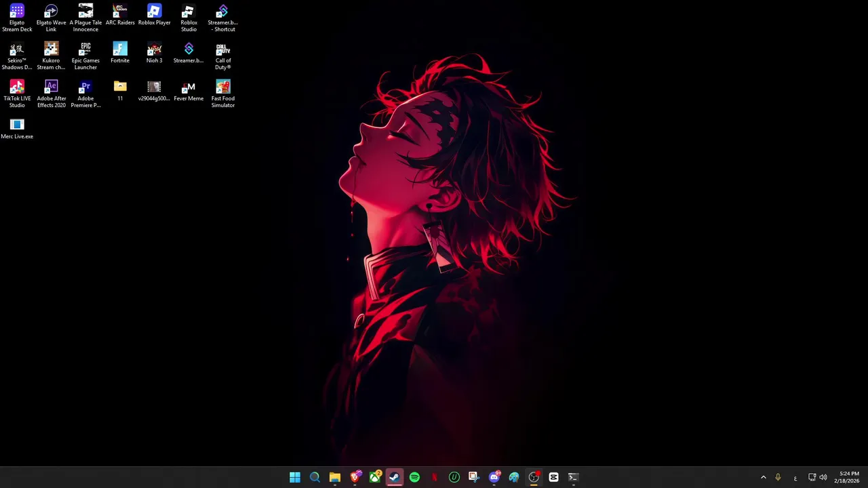Select the folder named 11
This screenshot has height=488, width=868.
click(x=120, y=91)
